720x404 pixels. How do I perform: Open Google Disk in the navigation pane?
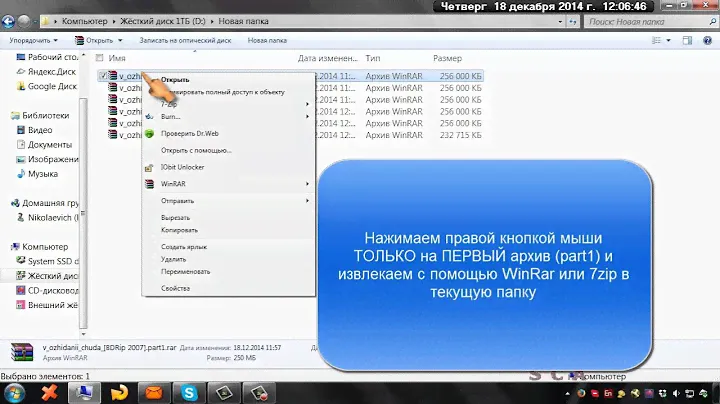(x=49, y=86)
